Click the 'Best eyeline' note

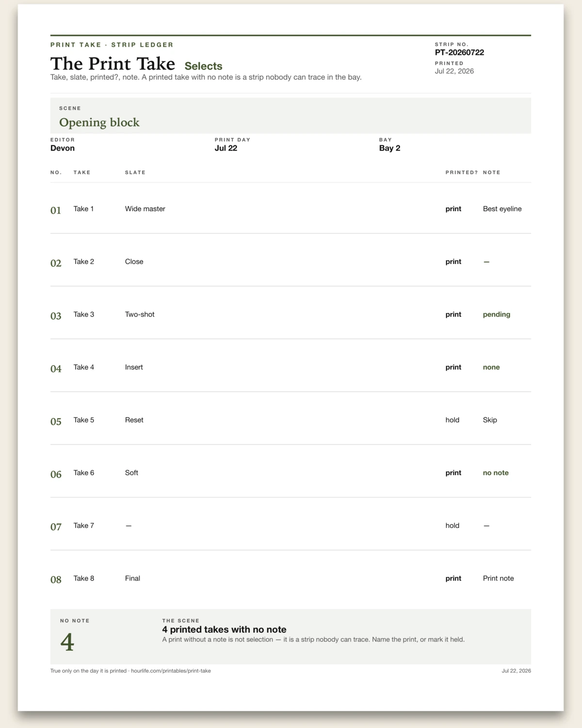(502, 209)
